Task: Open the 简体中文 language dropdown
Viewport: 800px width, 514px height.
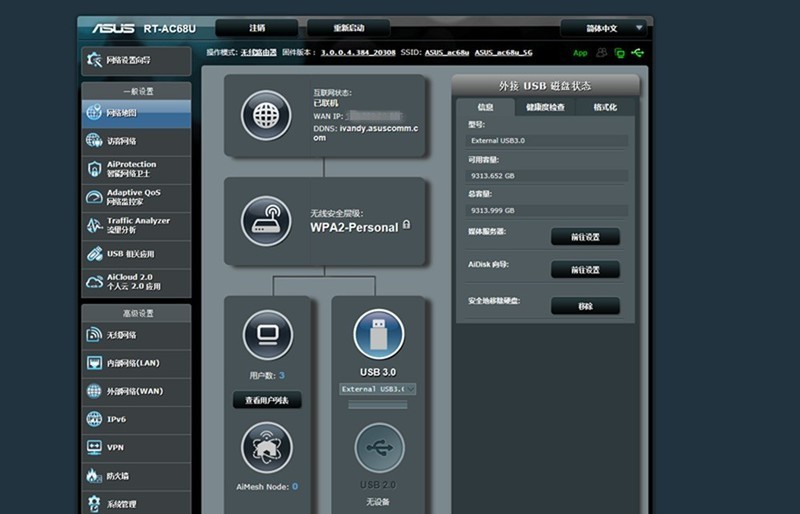Action: 604,28
